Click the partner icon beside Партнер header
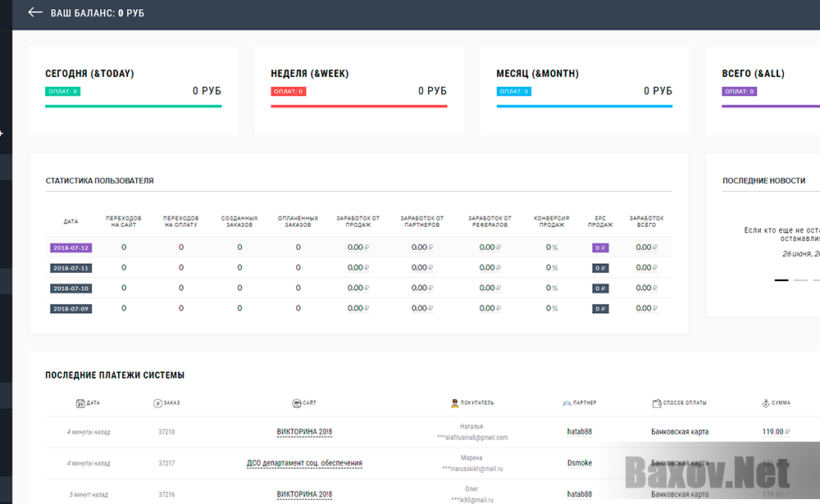The height and width of the screenshot is (504, 820). tap(566, 403)
